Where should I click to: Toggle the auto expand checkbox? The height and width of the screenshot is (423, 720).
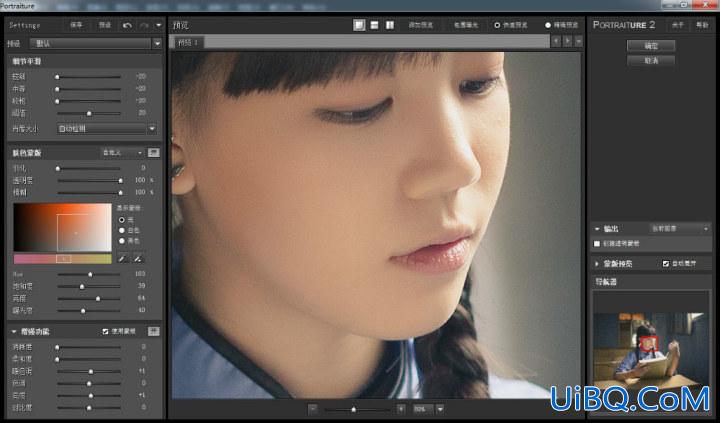click(665, 264)
